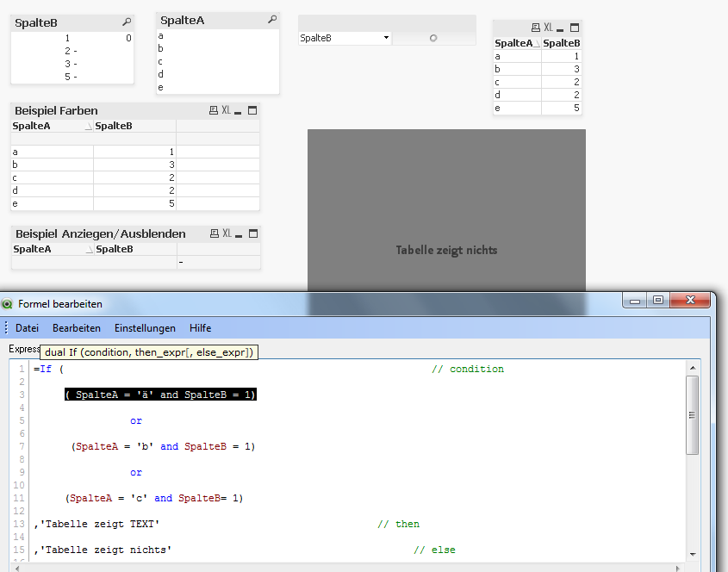Maximize the Beispiel Anzeigen/Ausblenden table
728x572 pixels.
coord(253,233)
